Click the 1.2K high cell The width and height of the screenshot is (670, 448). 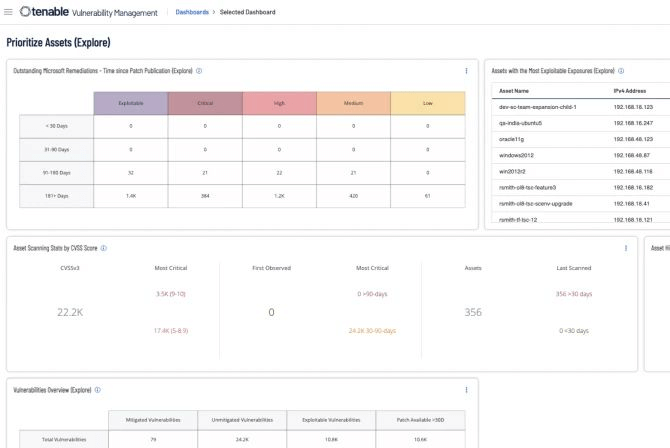coord(279,196)
